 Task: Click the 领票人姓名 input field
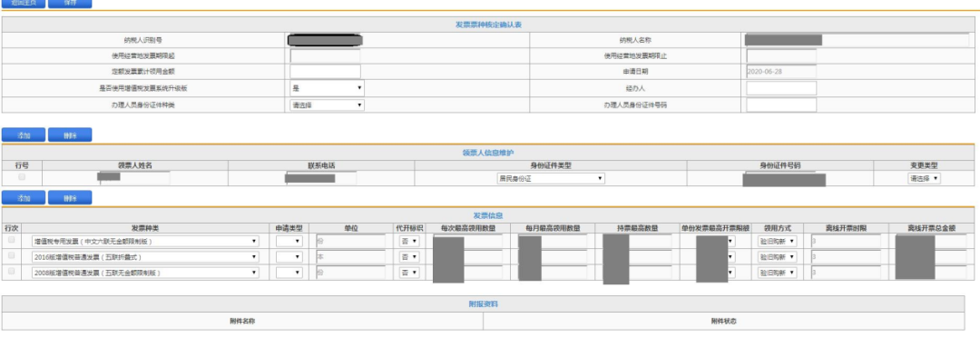click(x=134, y=178)
